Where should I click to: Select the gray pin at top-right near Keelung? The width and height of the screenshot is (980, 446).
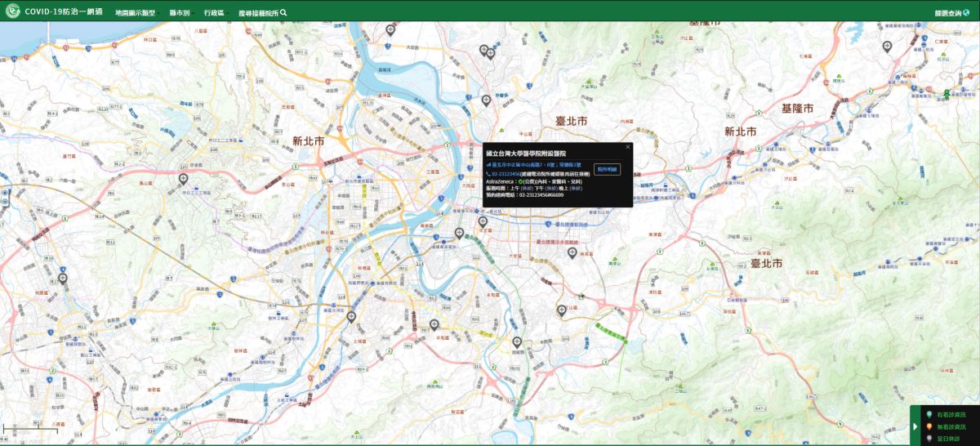(887, 47)
